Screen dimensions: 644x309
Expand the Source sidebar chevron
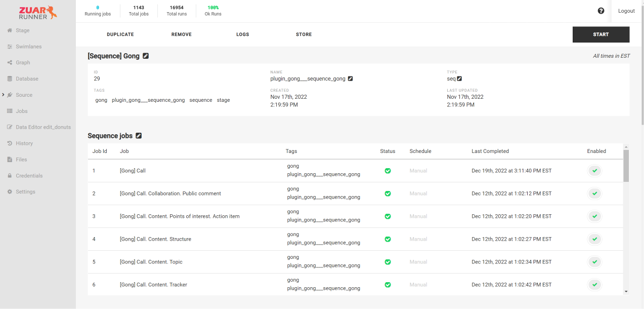(x=3, y=95)
